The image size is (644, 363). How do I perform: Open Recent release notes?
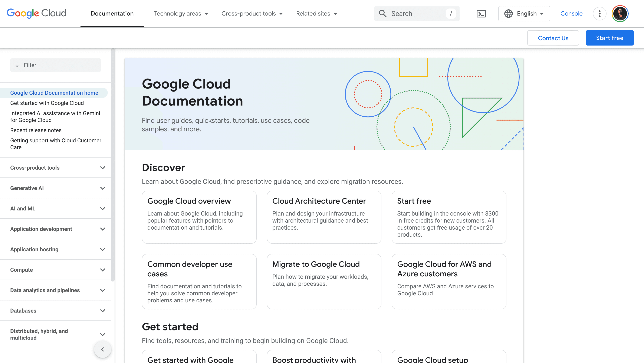coord(36,130)
